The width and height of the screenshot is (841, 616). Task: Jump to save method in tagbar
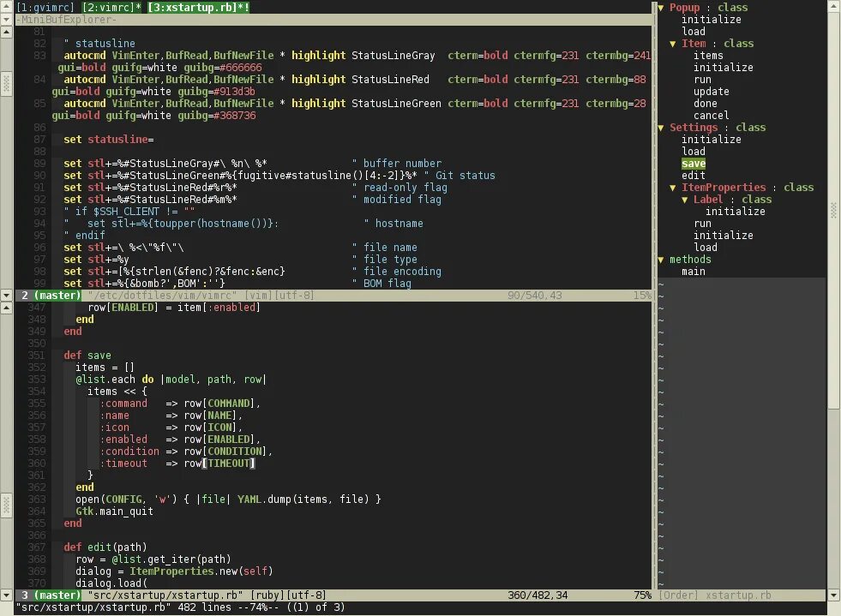tap(694, 164)
